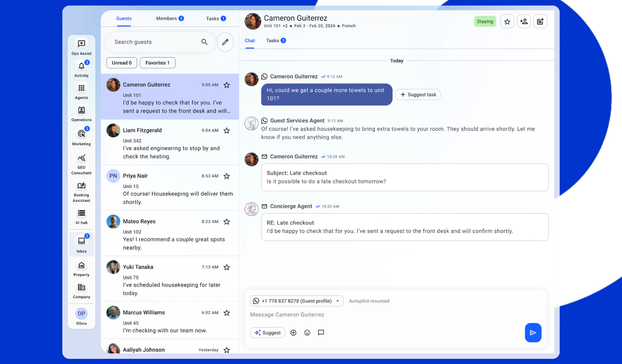Image resolution: width=622 pixels, height=364 pixels.
Task: Click the Concierge Agent avatar
Action: coord(251,209)
